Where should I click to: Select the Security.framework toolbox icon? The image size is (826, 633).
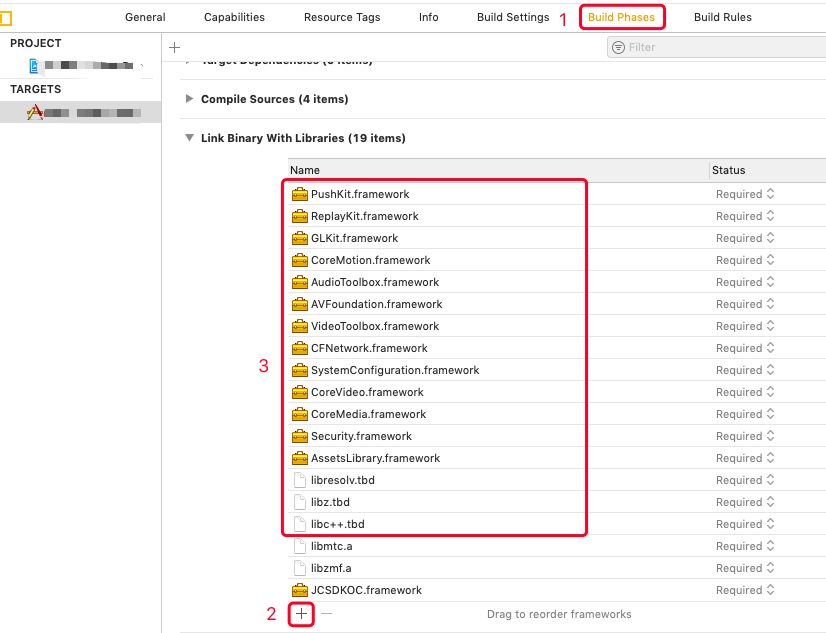click(x=300, y=437)
